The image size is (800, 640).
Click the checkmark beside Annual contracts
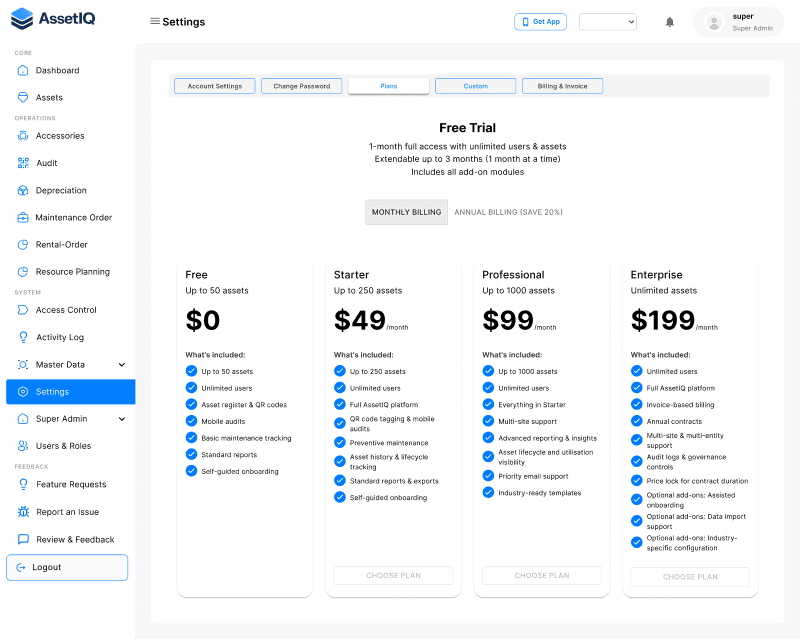(637, 421)
